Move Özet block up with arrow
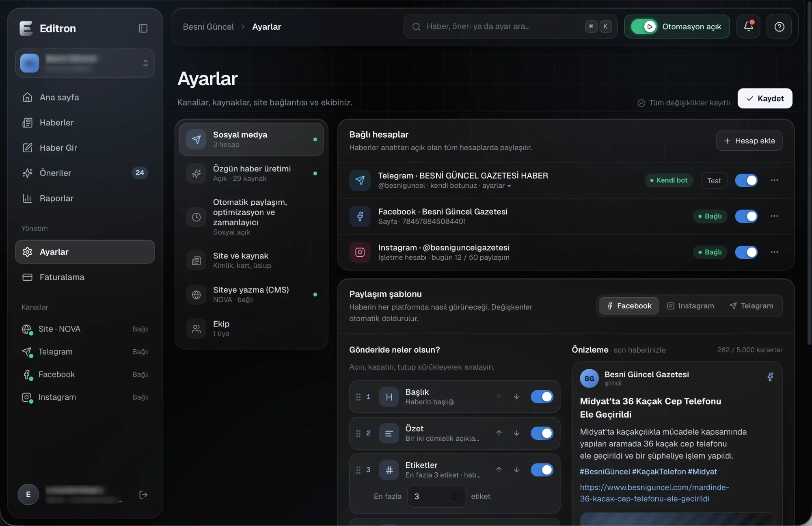Viewport: 812px width, 526px height. point(499,433)
